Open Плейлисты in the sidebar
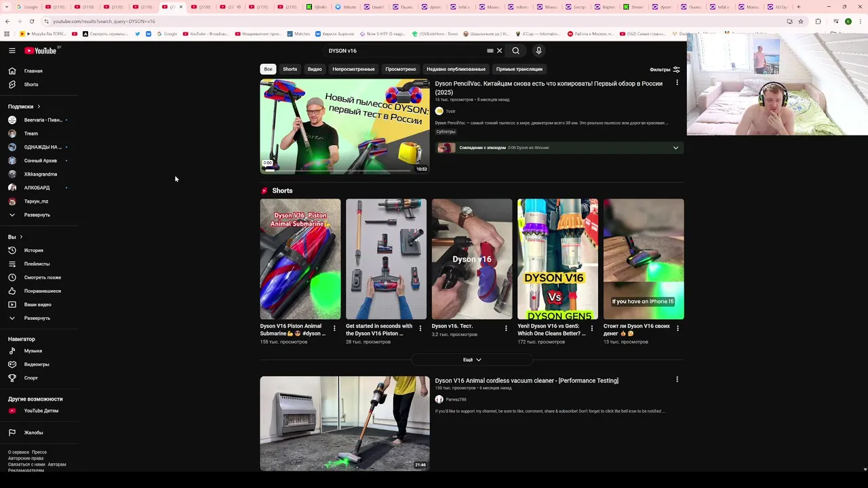This screenshot has width=868, height=488. (37, 264)
